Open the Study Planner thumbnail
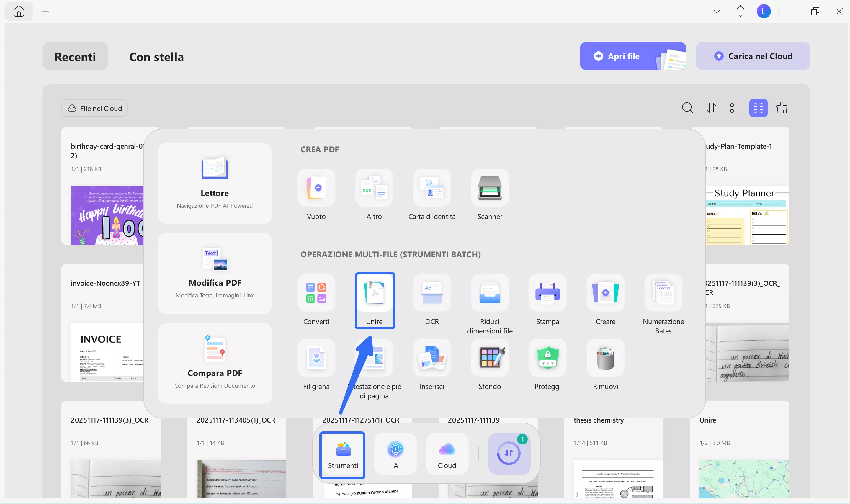This screenshot has width=850, height=504. (x=746, y=215)
